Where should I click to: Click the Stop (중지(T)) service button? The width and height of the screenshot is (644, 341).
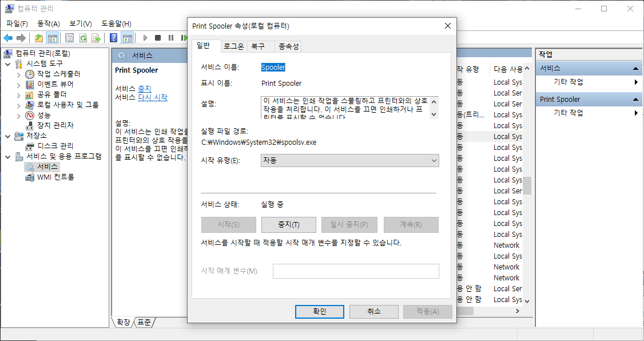point(289,225)
